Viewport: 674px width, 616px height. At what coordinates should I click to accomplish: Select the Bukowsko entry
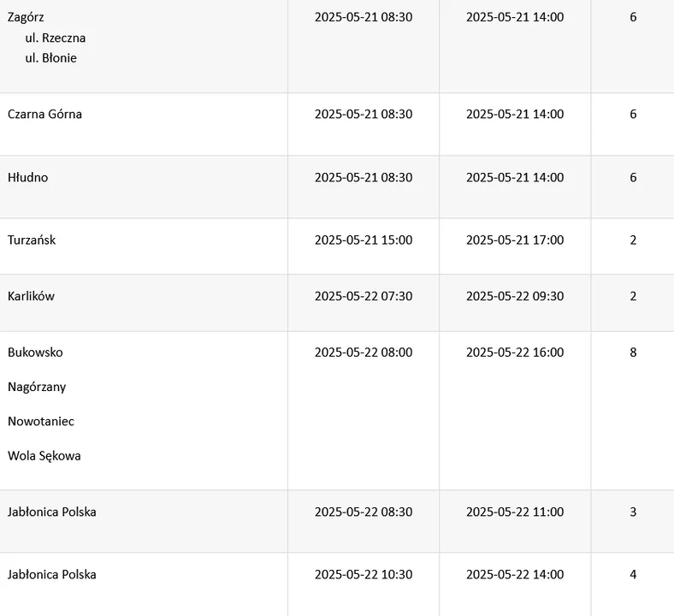[x=35, y=352]
